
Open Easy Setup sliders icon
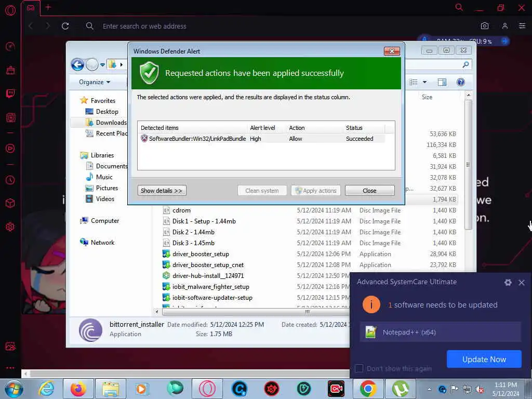click(522, 26)
